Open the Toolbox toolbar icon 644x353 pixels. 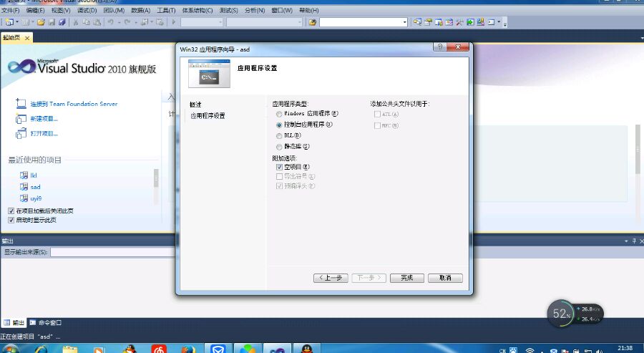(x=459, y=22)
